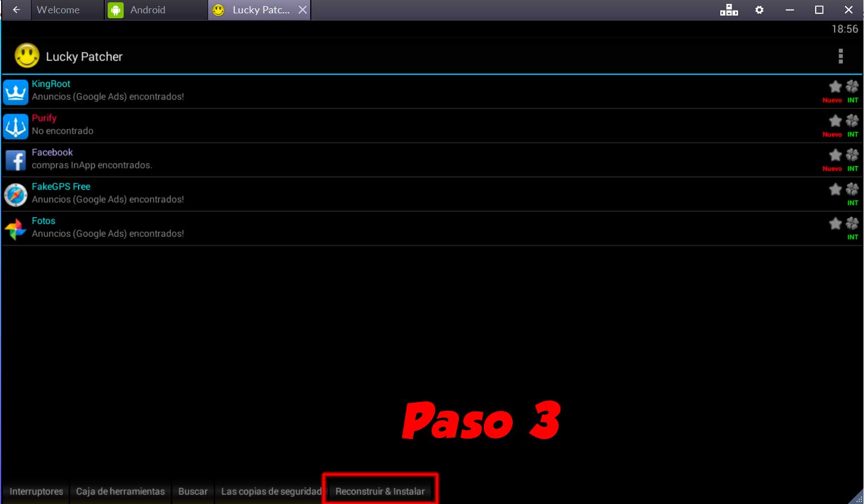Click the 18:56 clock display
The width and height of the screenshot is (864, 504).
click(x=845, y=29)
